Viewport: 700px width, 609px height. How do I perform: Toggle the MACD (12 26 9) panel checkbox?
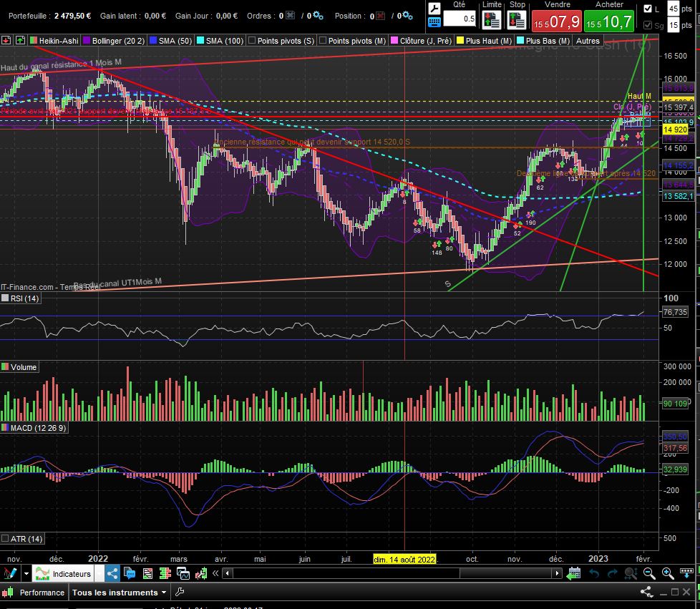tap(5, 428)
